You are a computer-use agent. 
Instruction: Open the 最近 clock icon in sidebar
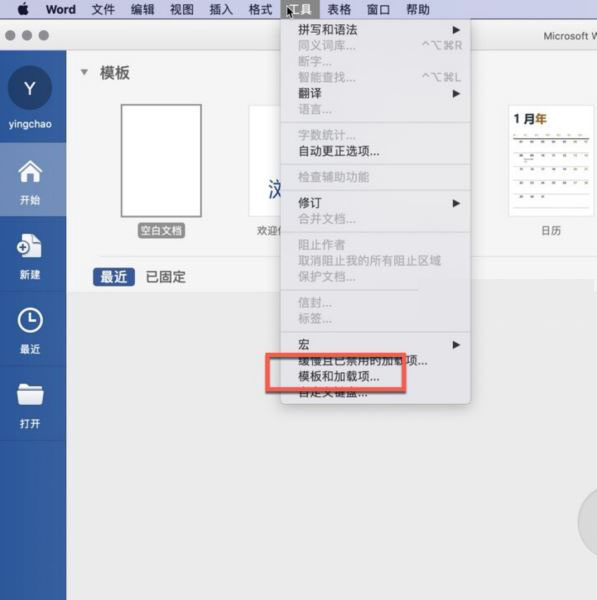(30, 320)
